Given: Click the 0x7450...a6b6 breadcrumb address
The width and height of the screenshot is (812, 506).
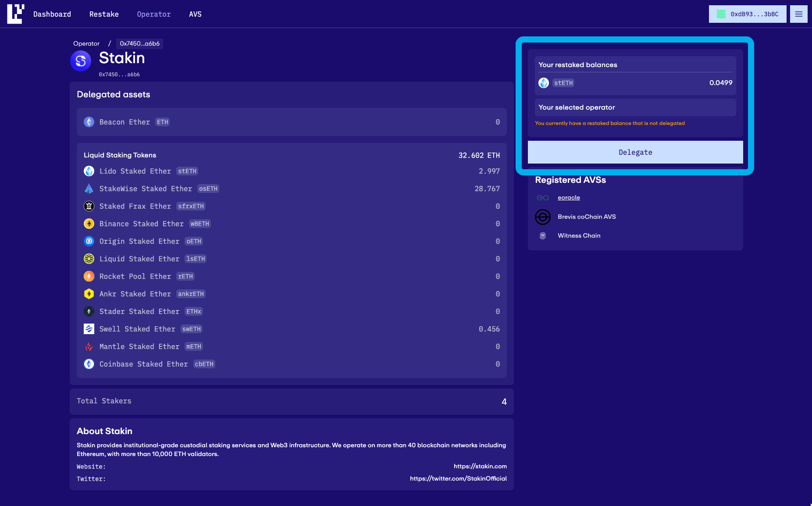Looking at the screenshot, I should point(139,43).
